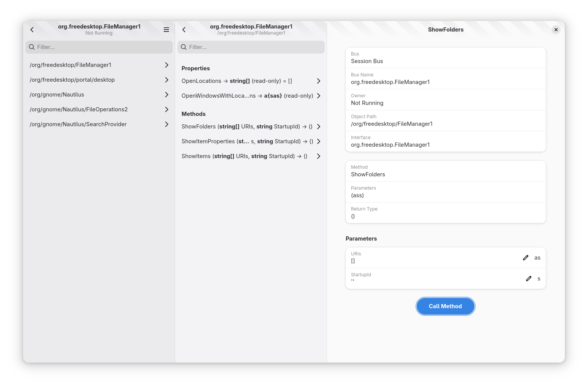Expand the /org/freedesktop/FileManager1 object path
588x388 pixels.
tap(166, 65)
